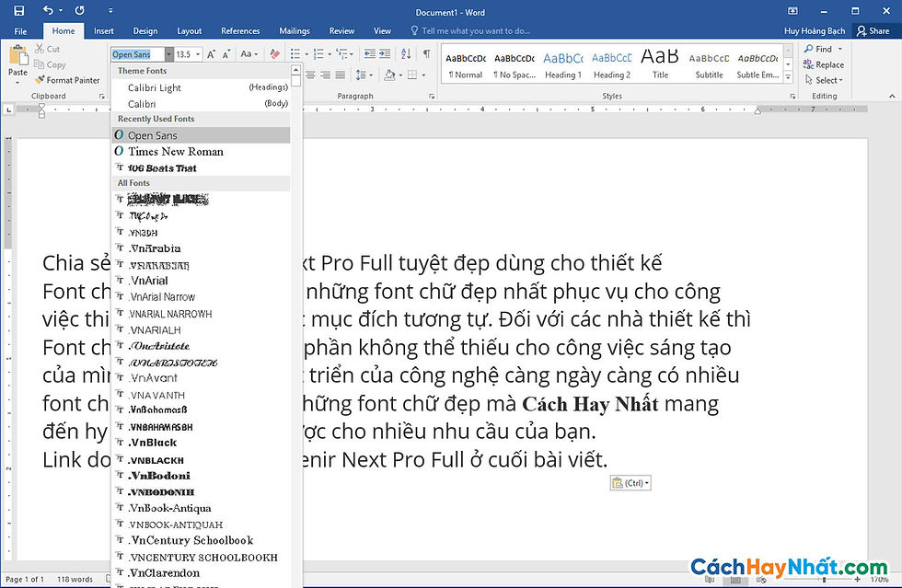Click the Share button

pos(873,31)
